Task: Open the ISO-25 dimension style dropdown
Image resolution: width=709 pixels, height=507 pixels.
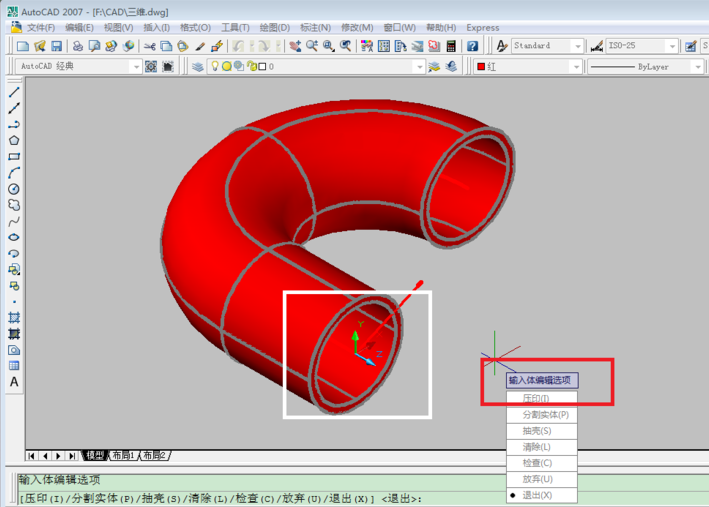Action: (641, 46)
